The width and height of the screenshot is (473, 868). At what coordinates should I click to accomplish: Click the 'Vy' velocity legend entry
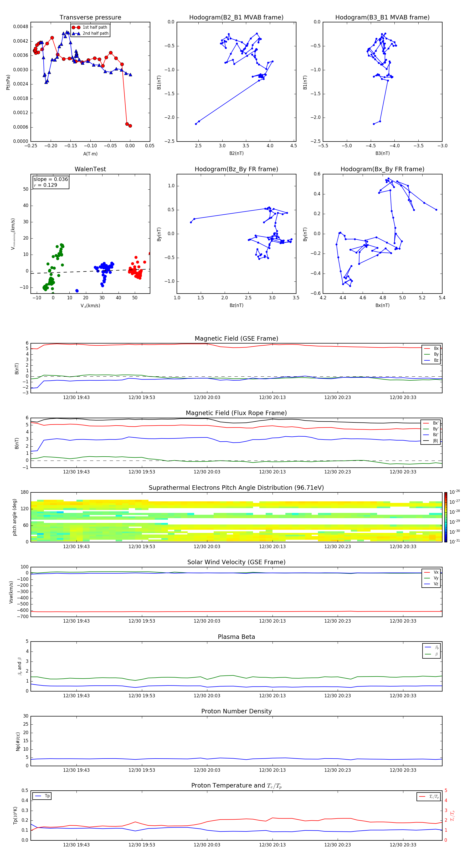click(431, 578)
